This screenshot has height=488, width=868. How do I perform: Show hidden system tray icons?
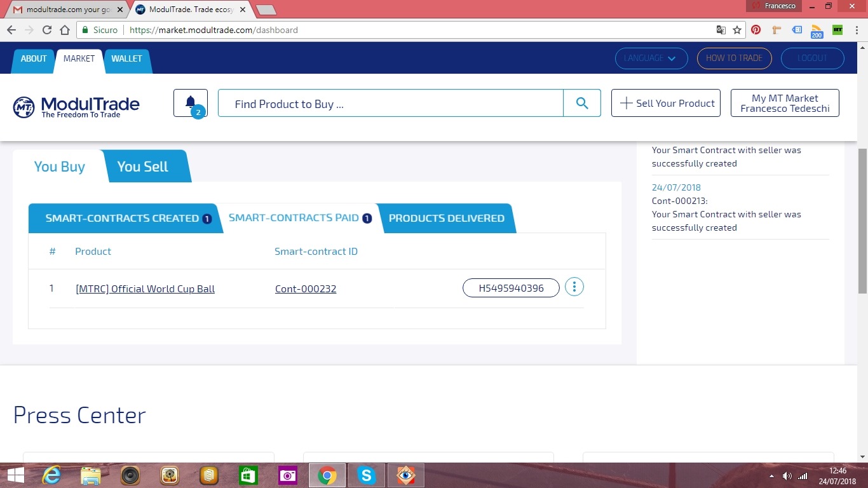[771, 476]
